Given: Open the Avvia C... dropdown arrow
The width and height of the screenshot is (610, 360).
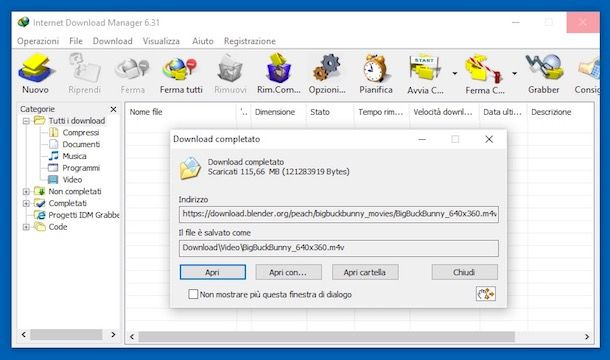Looking at the screenshot, I should click(x=454, y=73).
